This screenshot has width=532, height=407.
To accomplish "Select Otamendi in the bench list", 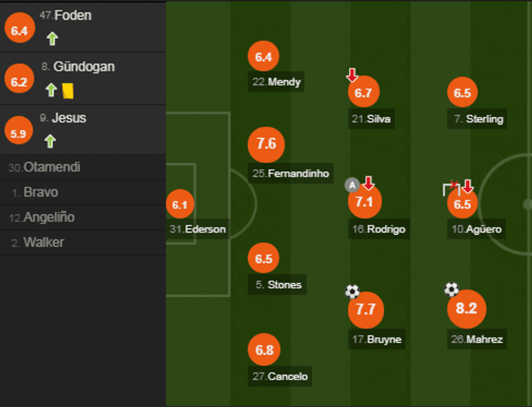I will click(x=52, y=167).
